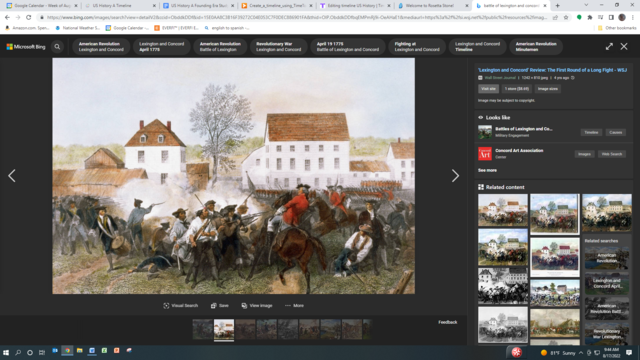Select the first thumbnail in bottom filmstrip
Image resolution: width=640 pixels, height=360 pixels.
pos(202,329)
